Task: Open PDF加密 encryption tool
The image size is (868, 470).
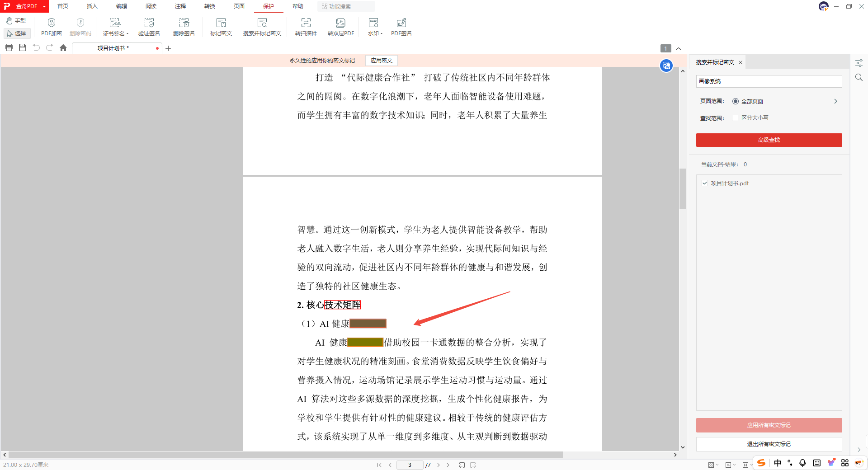Action: [51, 27]
